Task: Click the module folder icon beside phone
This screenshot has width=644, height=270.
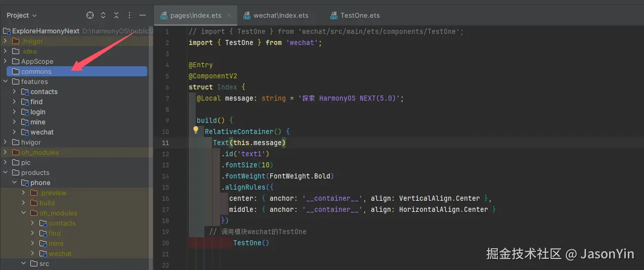Action: 25,183
